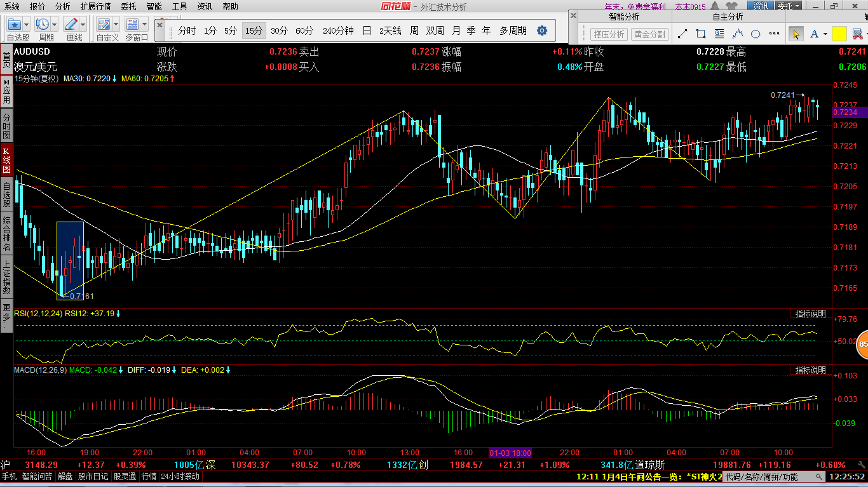Expand the 多窗口 dropdown arrow
Screen dimensions: 868x487
(x=144, y=24)
